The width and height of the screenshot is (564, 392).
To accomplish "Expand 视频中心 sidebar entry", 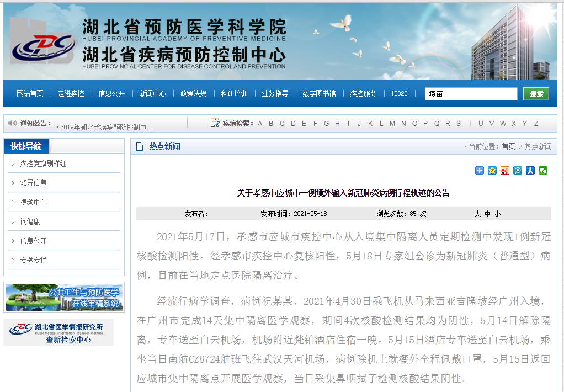I will pyautogui.click(x=33, y=203).
